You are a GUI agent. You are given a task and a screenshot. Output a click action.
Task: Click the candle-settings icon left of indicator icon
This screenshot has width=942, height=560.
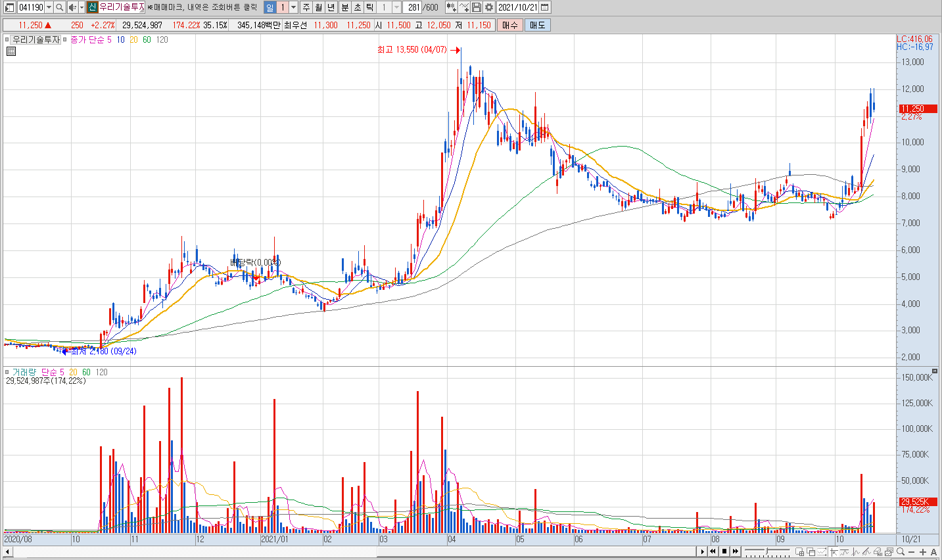click(x=452, y=7)
